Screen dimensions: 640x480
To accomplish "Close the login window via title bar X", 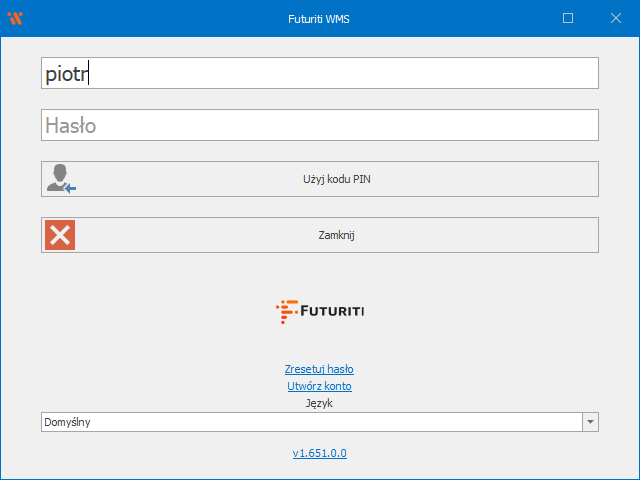I will click(616, 18).
